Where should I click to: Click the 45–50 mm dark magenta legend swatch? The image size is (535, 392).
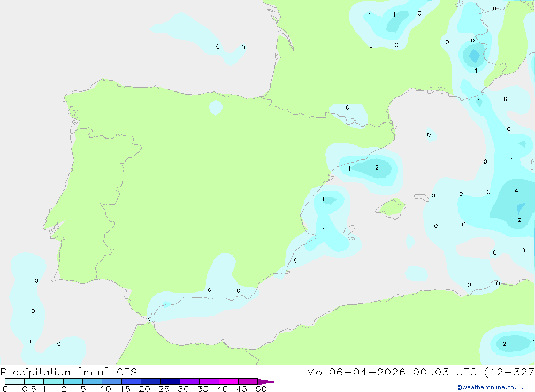248,381
